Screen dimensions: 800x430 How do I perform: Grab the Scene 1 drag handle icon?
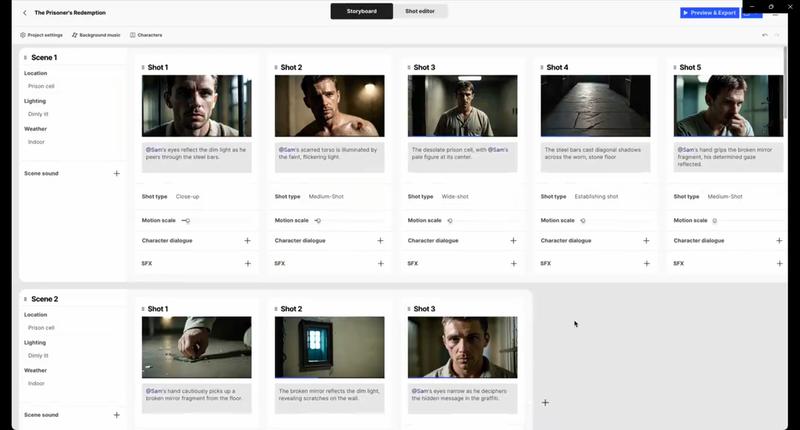(25, 58)
